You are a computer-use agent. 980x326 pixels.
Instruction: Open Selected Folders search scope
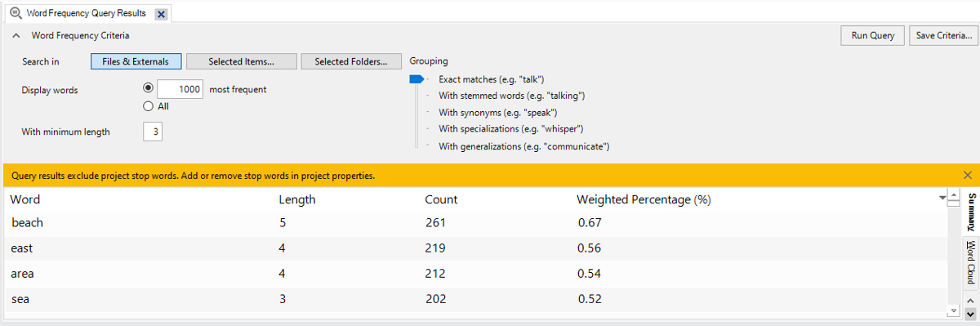[351, 61]
